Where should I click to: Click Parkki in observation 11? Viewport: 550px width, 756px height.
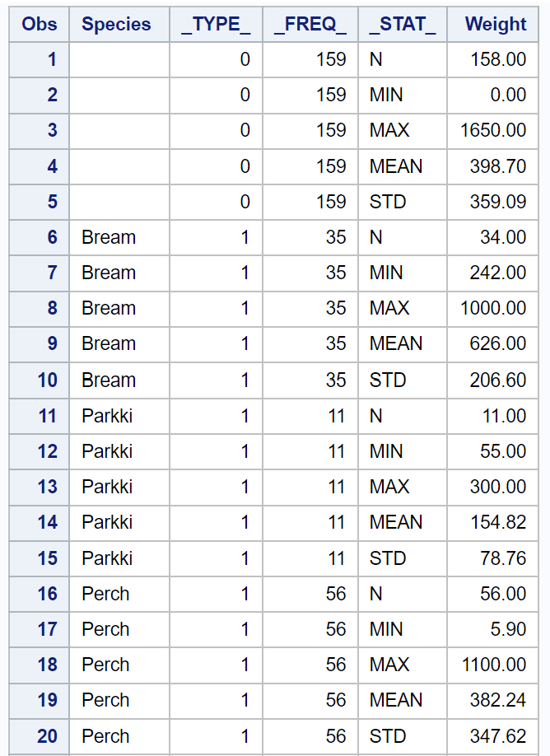(107, 416)
